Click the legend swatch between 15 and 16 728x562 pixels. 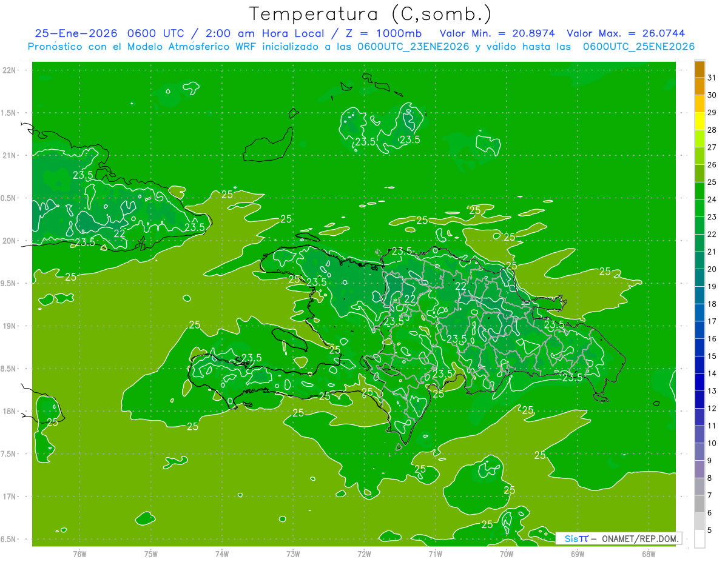(x=699, y=347)
